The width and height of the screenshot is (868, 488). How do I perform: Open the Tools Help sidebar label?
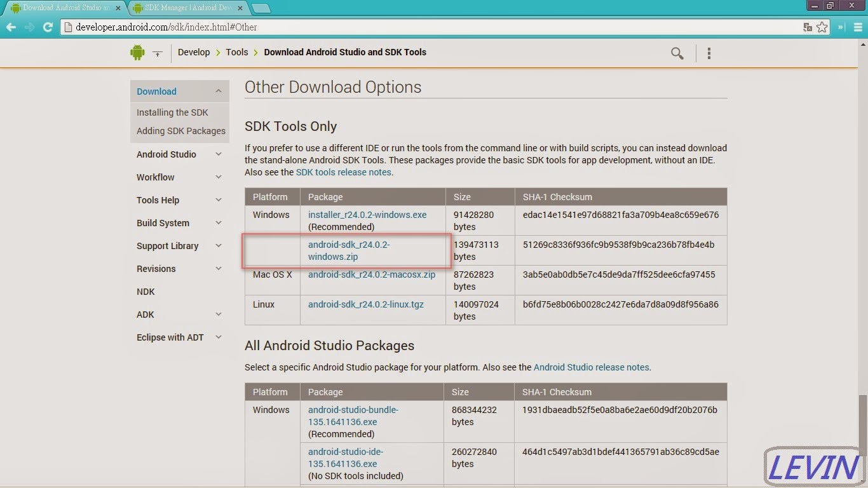(158, 200)
